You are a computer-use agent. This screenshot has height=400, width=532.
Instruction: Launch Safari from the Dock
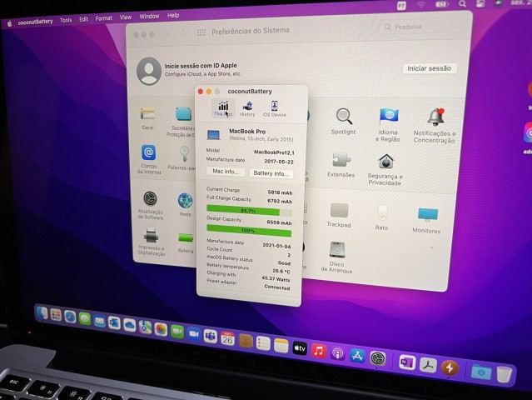[70, 317]
